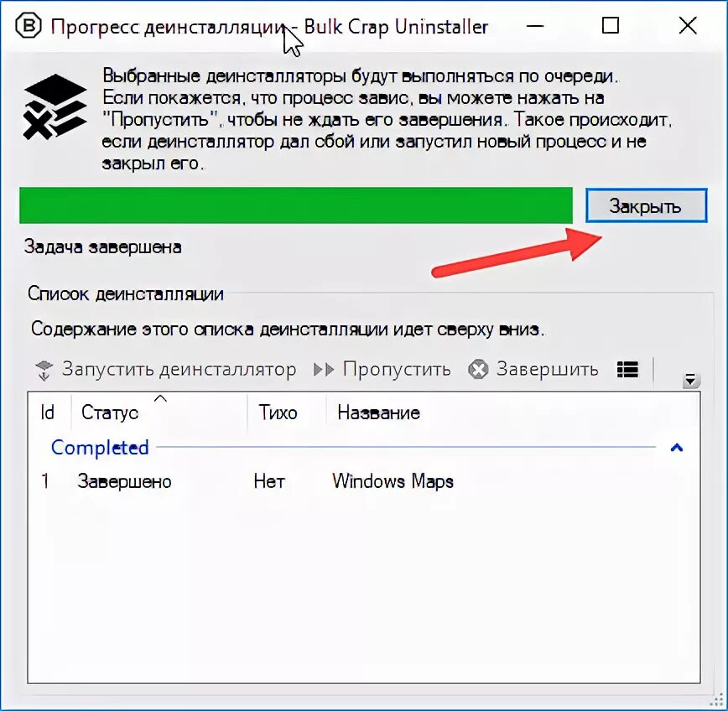Click the Пропустить fast-forward arrows icon
The image size is (728, 711).
[324, 370]
